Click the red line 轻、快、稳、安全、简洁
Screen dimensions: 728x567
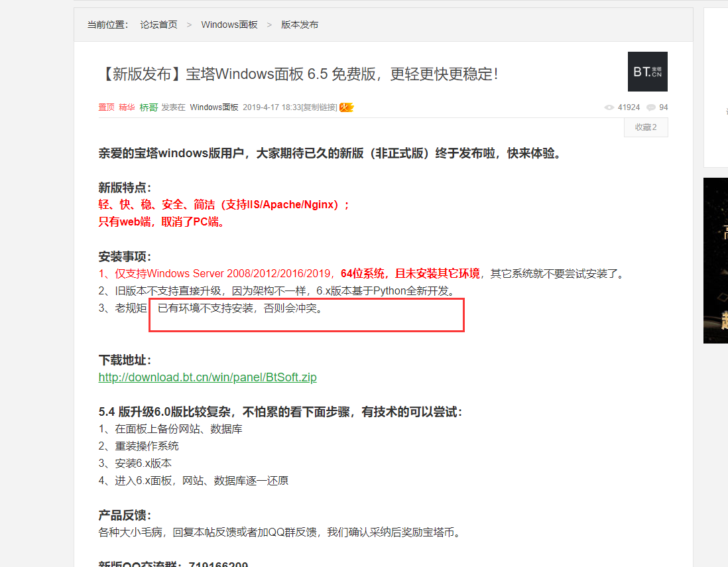coord(224,205)
